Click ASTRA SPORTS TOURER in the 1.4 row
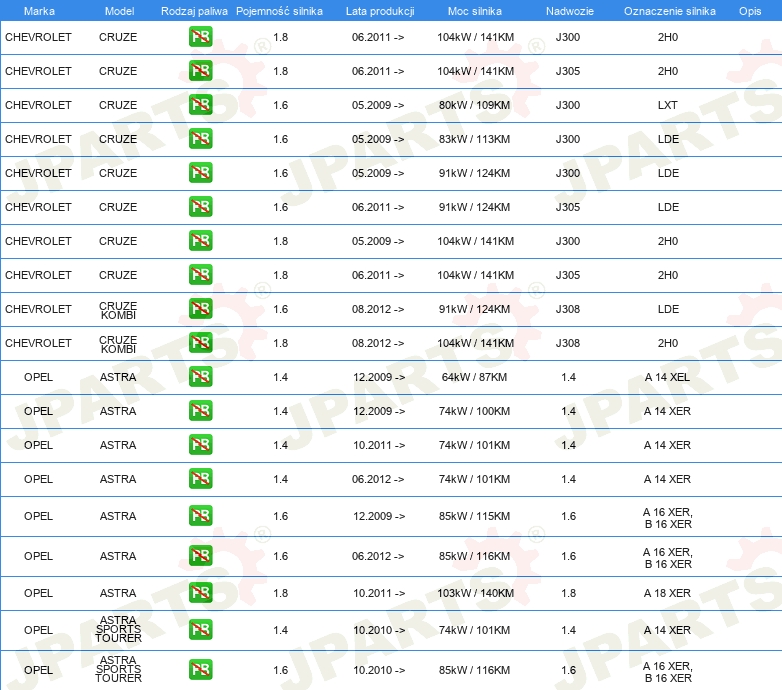 pos(118,629)
